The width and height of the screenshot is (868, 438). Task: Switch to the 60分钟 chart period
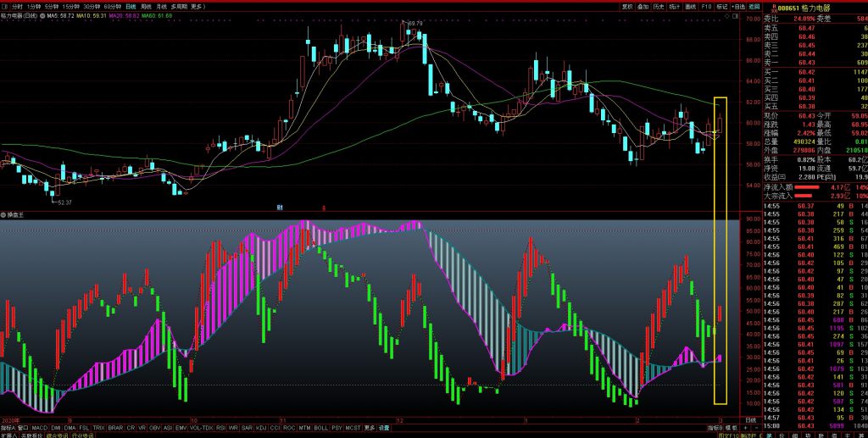[x=113, y=6]
